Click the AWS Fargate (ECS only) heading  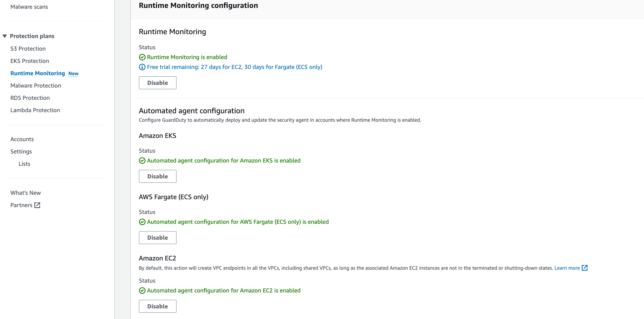[173, 197]
